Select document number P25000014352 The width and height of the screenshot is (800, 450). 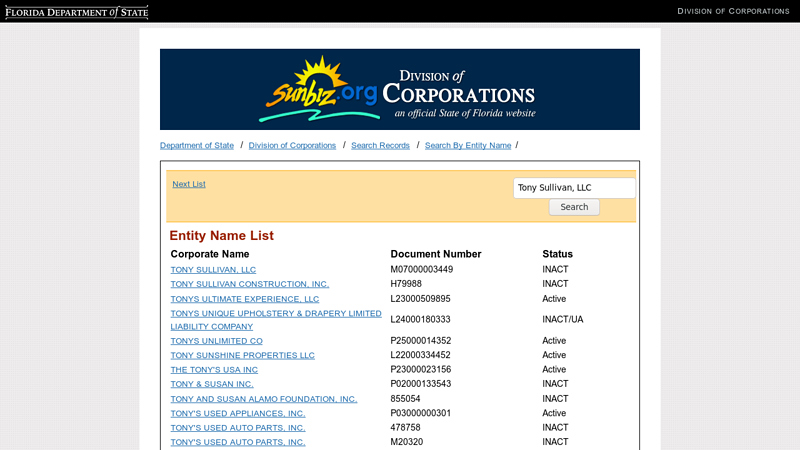(x=420, y=341)
